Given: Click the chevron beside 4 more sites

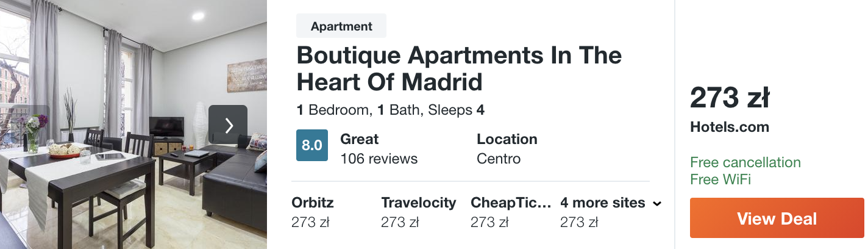Looking at the screenshot, I should click(x=656, y=203).
